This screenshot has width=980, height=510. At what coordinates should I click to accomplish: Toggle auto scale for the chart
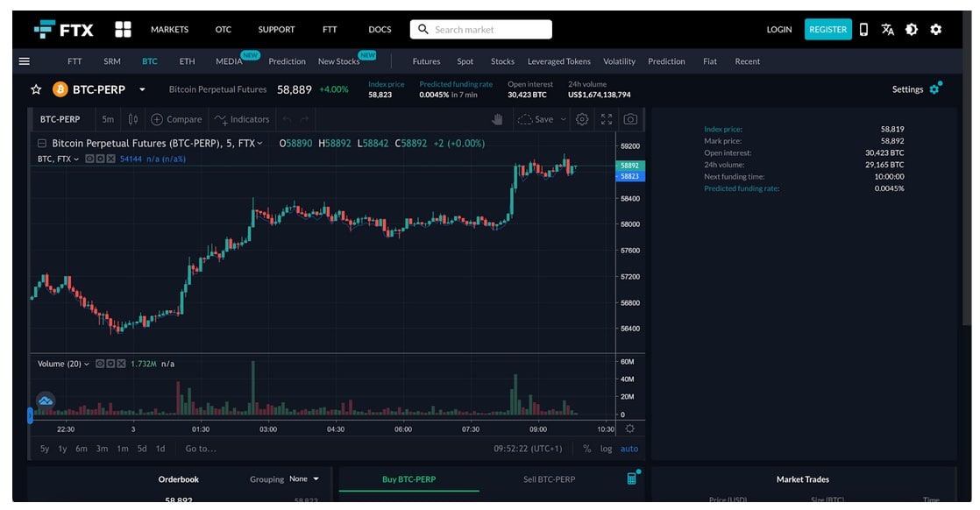pos(629,449)
